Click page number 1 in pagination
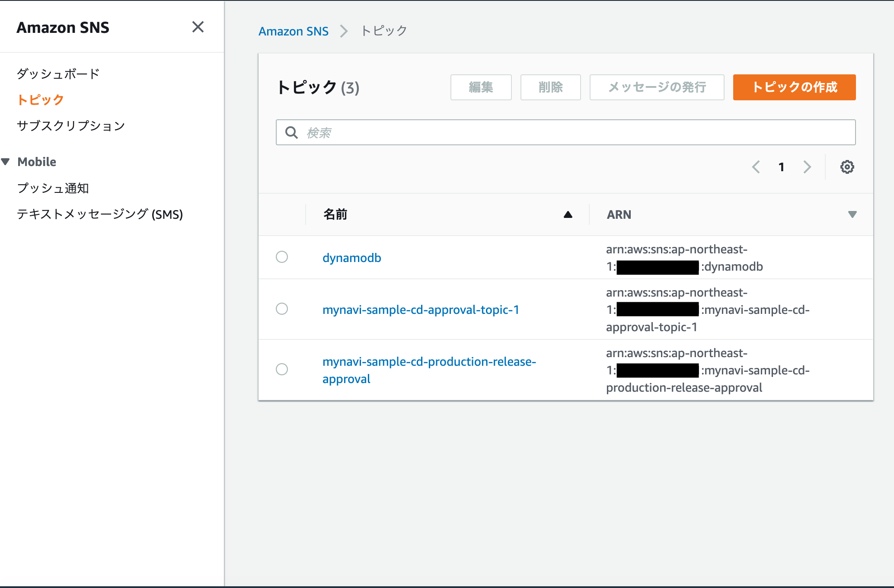 coord(781,167)
